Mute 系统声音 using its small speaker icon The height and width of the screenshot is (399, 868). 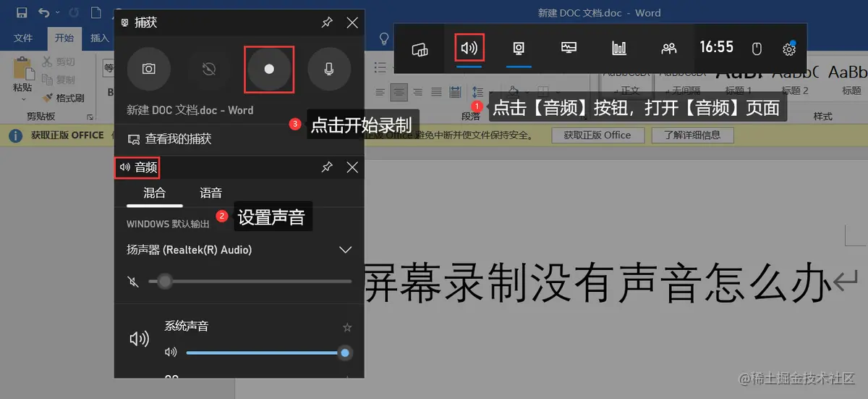click(x=171, y=353)
